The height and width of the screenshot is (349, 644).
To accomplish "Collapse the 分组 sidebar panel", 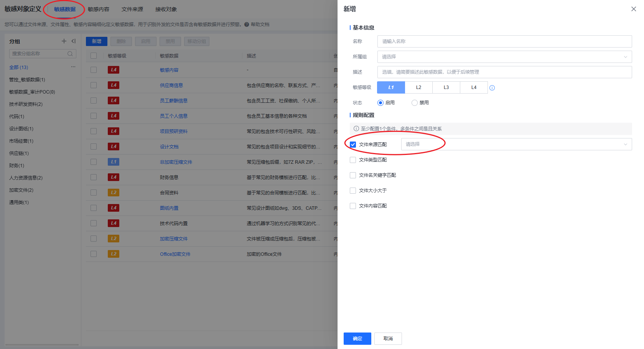I will coord(73,41).
